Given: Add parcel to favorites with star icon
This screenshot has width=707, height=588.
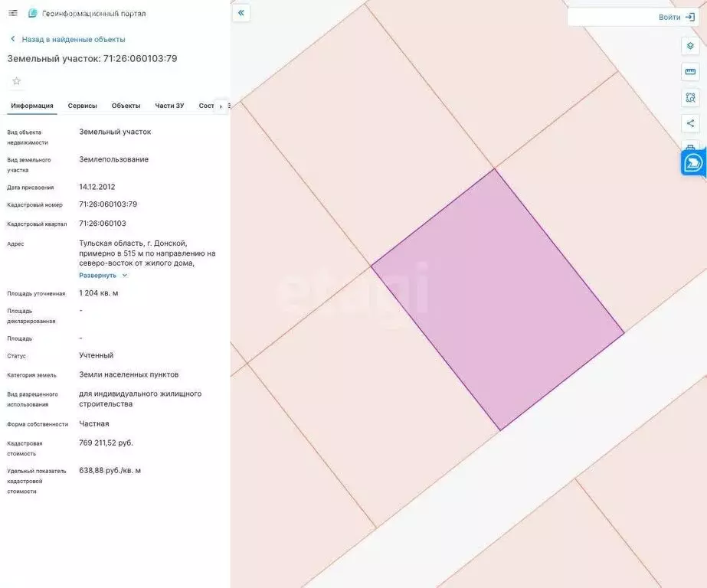Looking at the screenshot, I should tap(17, 81).
